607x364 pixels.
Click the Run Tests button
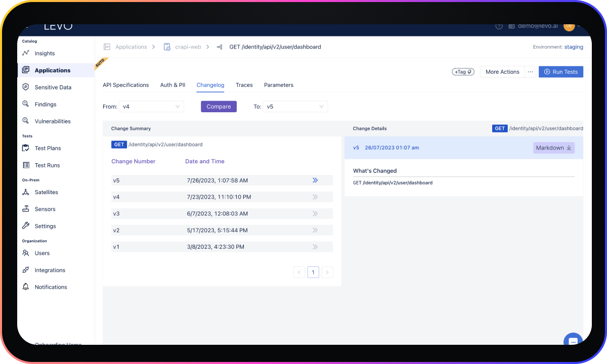pos(561,72)
